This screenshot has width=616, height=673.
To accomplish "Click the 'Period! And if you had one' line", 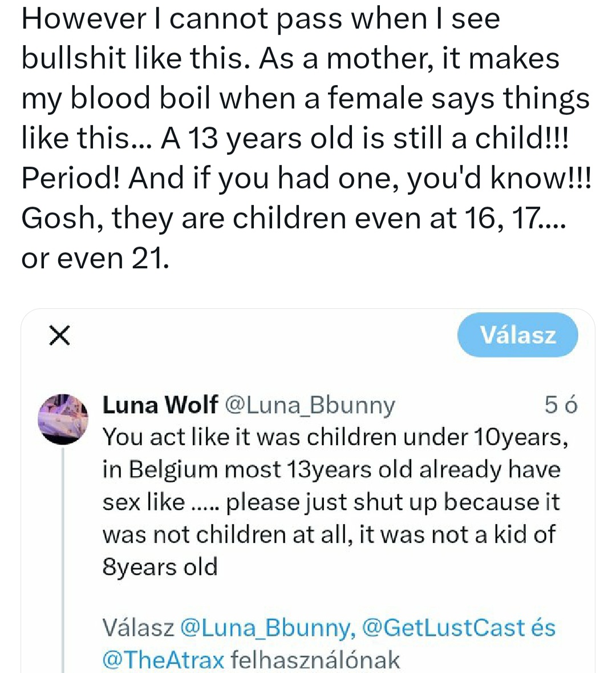I will [x=306, y=179].
